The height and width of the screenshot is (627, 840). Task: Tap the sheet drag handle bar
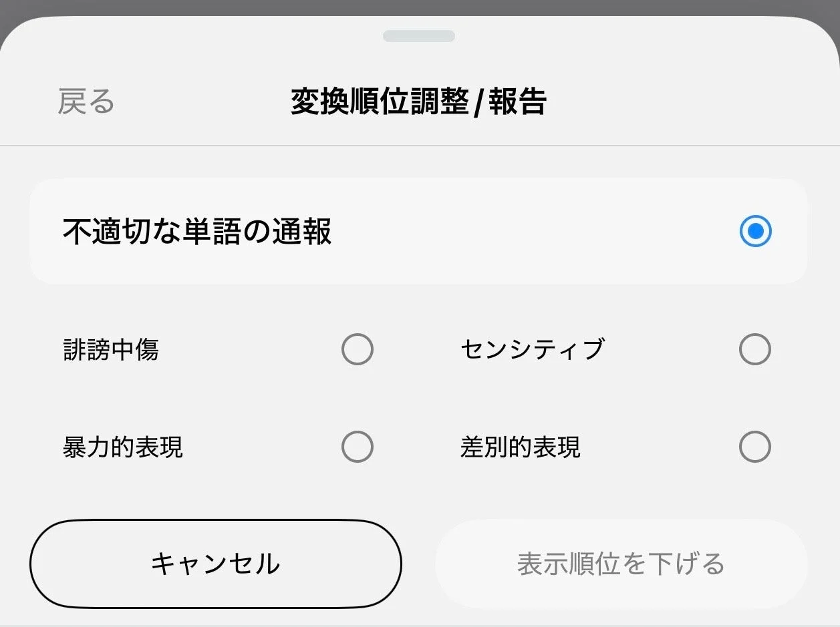pos(419,36)
